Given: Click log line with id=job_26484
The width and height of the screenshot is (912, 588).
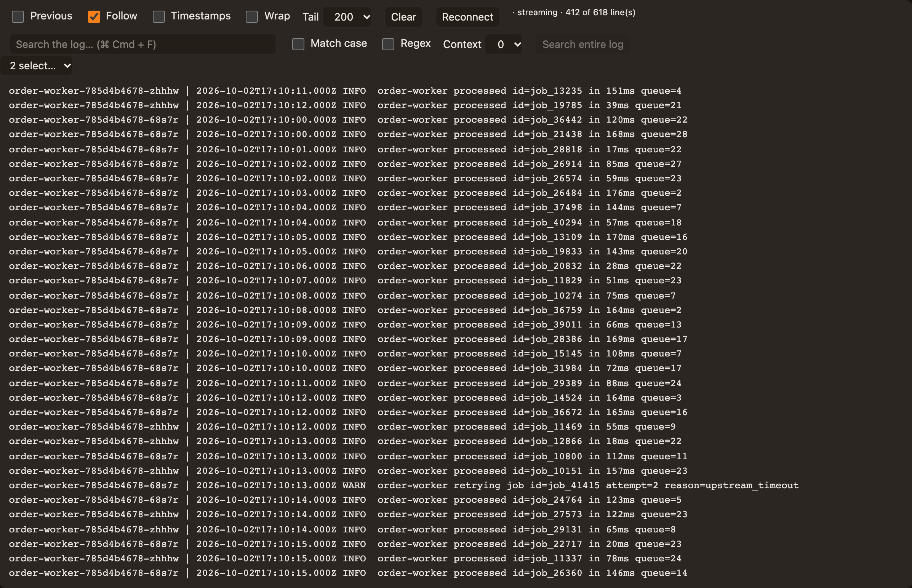Looking at the screenshot, I should pyautogui.click(x=345, y=193).
